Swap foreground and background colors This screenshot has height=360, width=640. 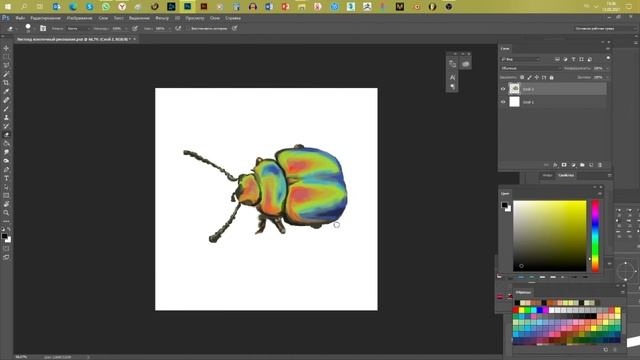pos(9,229)
